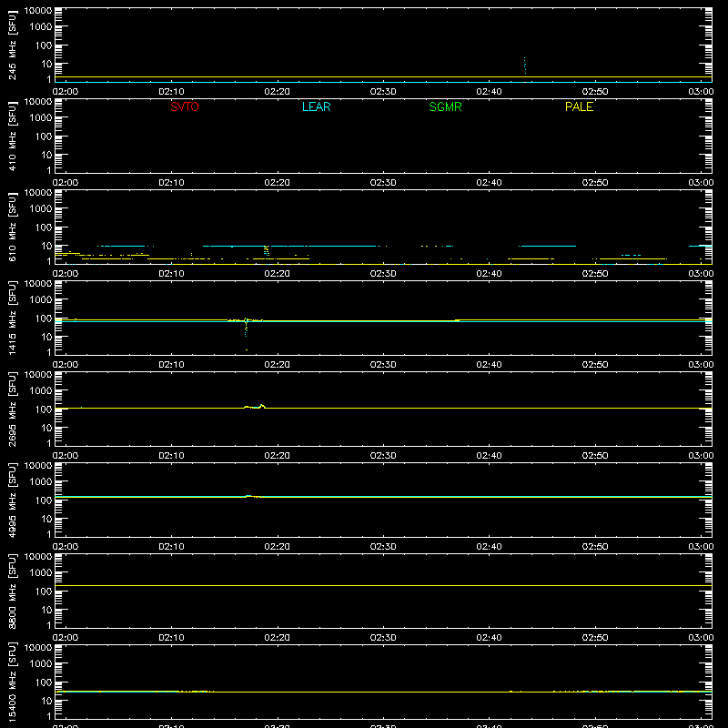Select the 245 MHz [SFU] axis title
The height and width of the screenshot is (728, 728).
12,45
